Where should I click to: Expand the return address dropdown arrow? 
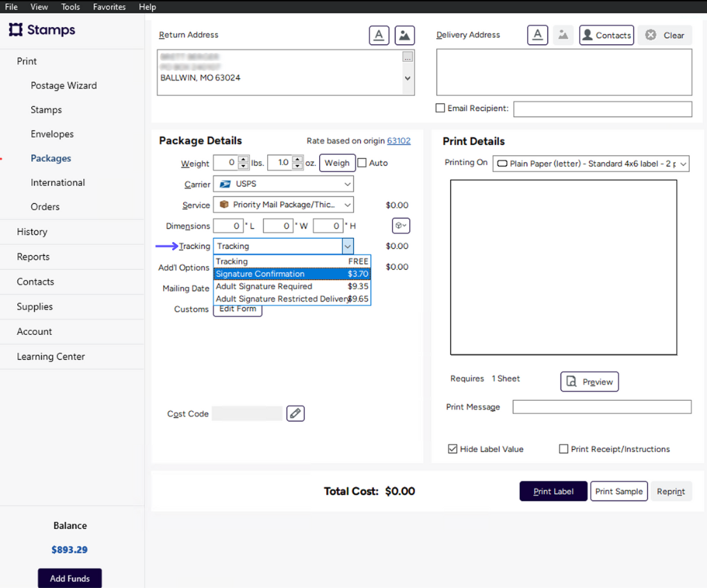pyautogui.click(x=407, y=78)
